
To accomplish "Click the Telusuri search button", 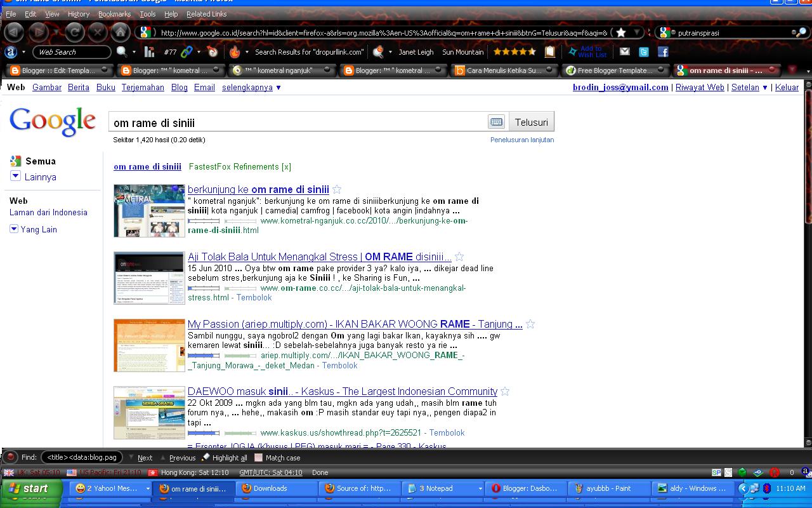I will [x=532, y=122].
